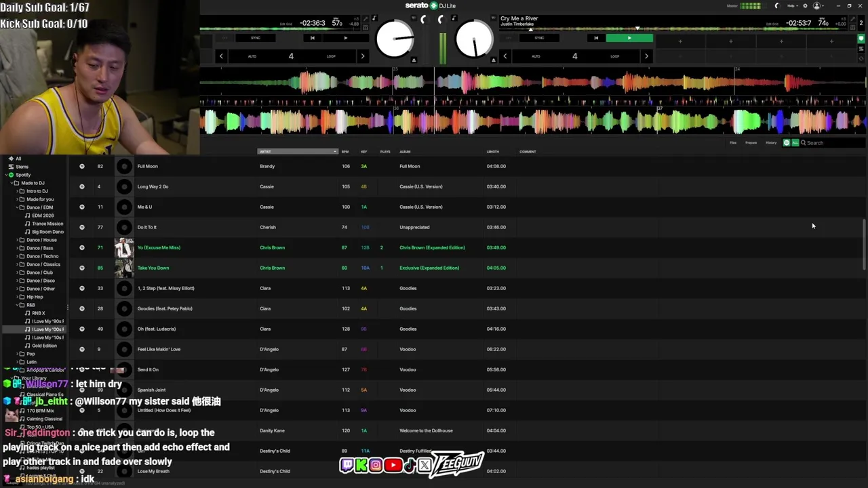Collapse the Spotify tree node
The width and height of the screenshot is (868, 488).
pyautogui.click(x=5, y=175)
